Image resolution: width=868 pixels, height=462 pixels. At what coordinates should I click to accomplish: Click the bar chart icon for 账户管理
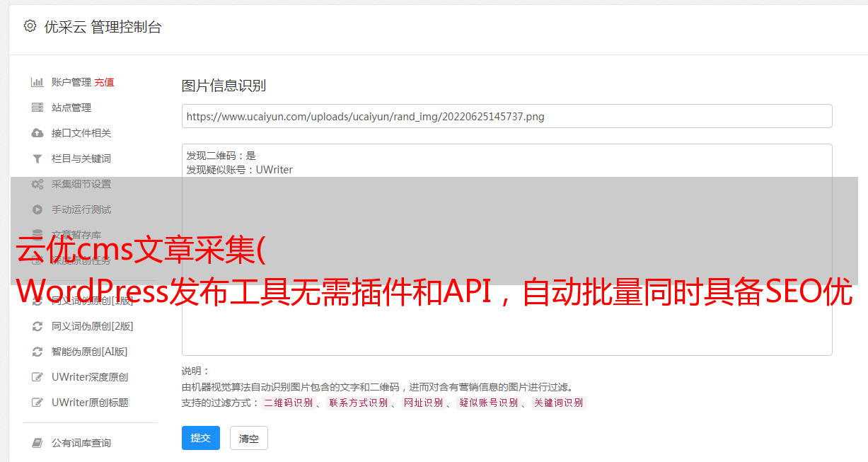pyautogui.click(x=37, y=82)
